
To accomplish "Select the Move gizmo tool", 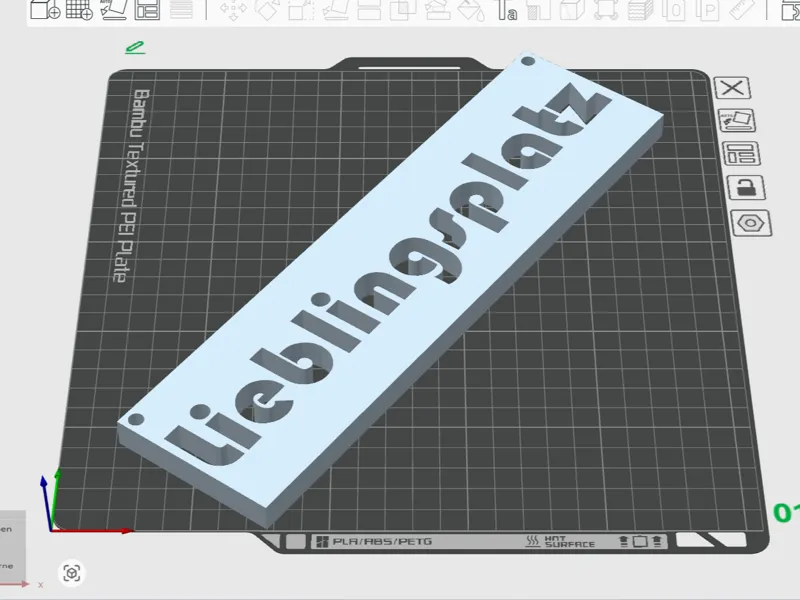I will click(x=233, y=10).
